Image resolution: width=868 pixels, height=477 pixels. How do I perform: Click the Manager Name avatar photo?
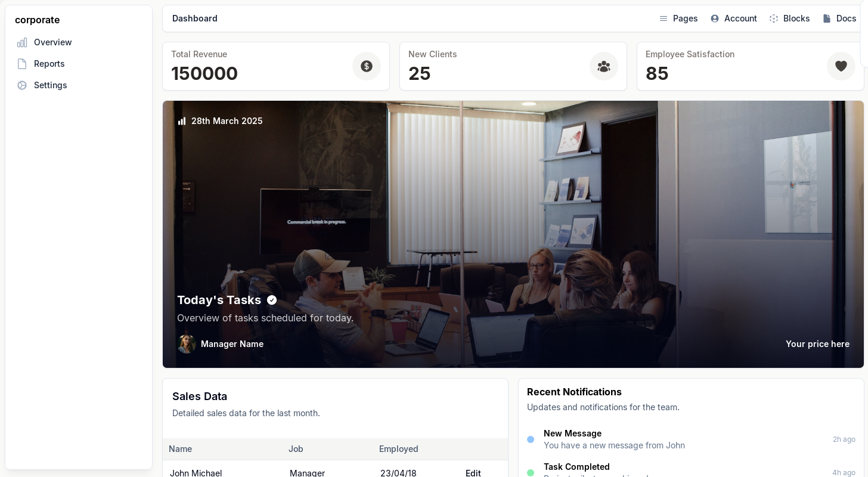click(187, 344)
